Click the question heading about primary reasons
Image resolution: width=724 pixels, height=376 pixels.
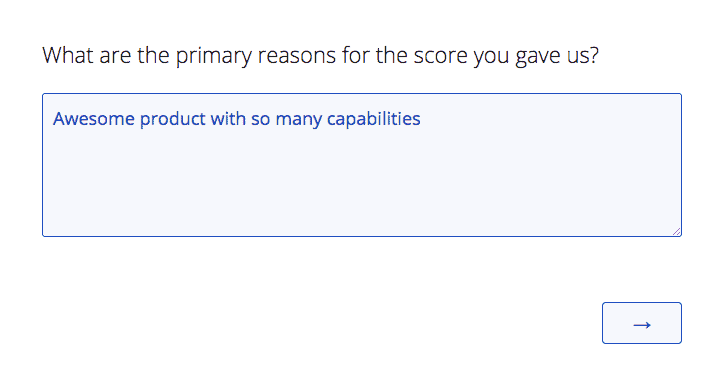point(320,56)
